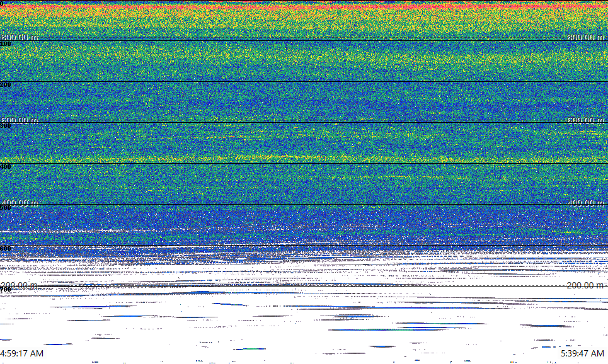This screenshot has width=608, height=364.
Task: Click the depth grid label 200
Action: pos(6,85)
